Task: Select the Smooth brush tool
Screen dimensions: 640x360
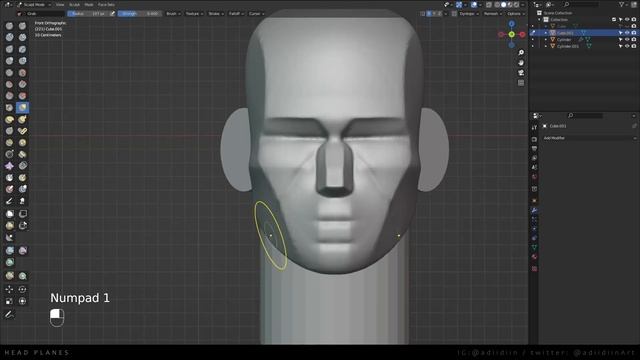Action: pos(22,73)
